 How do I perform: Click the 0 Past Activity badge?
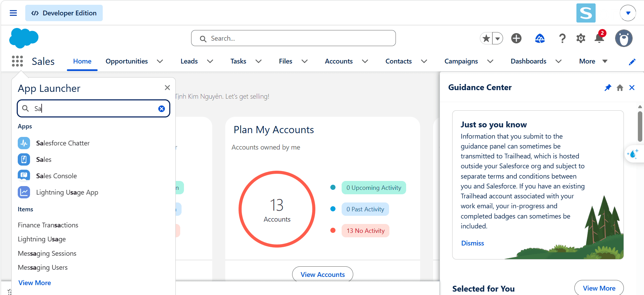[365, 209]
